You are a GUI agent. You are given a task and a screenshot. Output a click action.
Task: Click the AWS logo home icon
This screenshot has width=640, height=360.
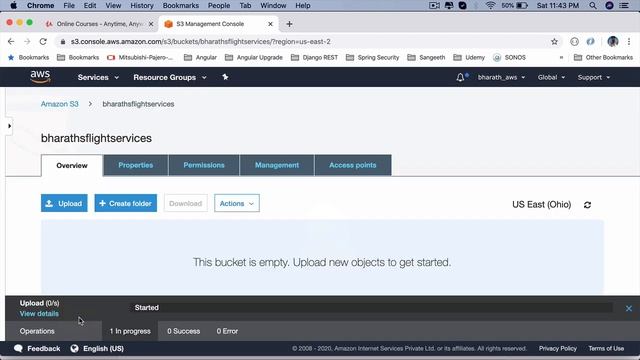(40, 77)
